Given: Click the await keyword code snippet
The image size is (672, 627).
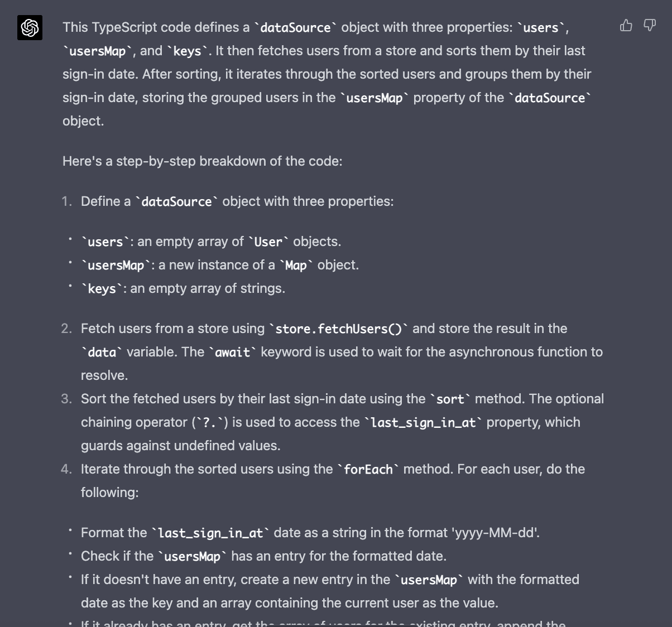Looking at the screenshot, I should pyautogui.click(x=233, y=352).
